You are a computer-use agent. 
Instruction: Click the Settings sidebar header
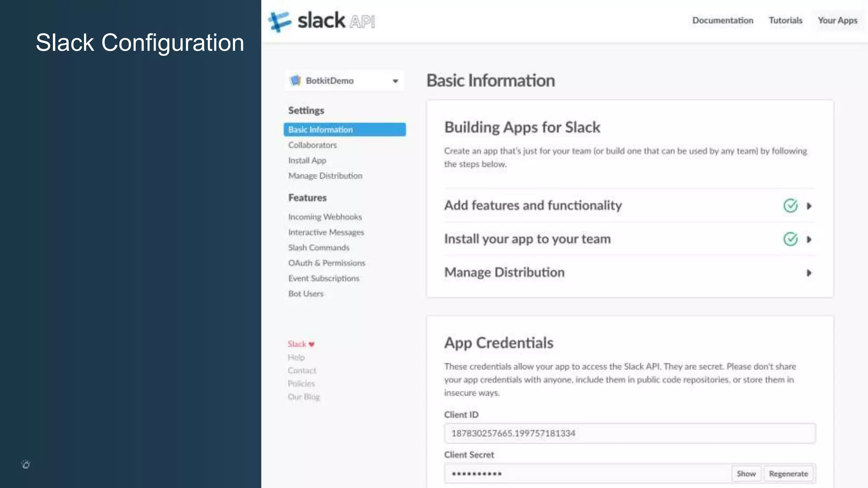click(306, 111)
